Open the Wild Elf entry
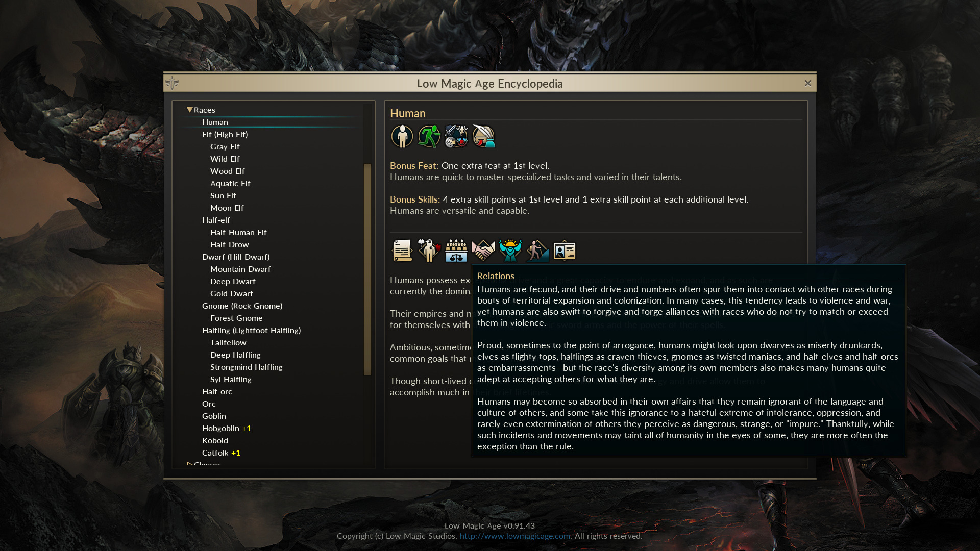Viewport: 980px width, 551px height. pyautogui.click(x=225, y=159)
